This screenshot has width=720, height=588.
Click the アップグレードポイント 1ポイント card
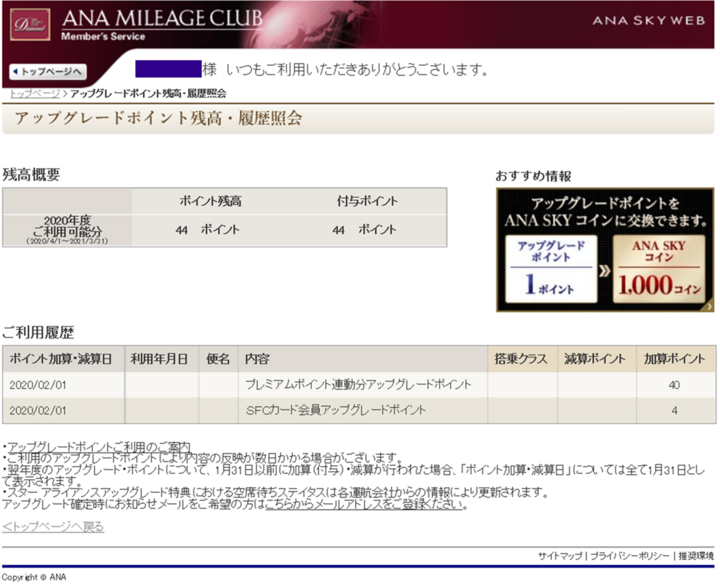[551, 269]
